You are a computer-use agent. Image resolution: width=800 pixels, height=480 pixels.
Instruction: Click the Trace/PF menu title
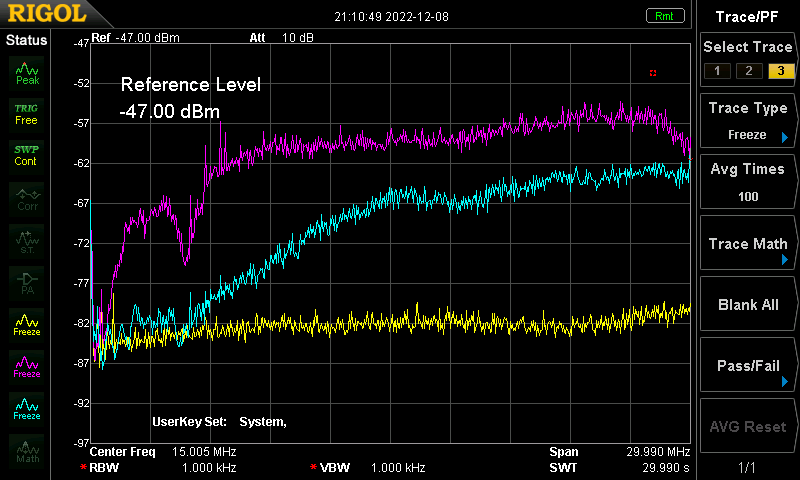(x=747, y=17)
